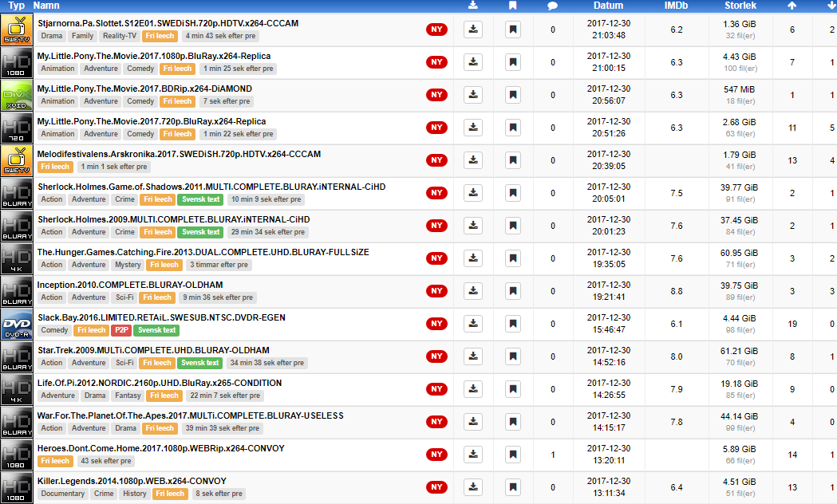Download The.Hunger.Games.Catching.Fire torrent

click(473, 258)
